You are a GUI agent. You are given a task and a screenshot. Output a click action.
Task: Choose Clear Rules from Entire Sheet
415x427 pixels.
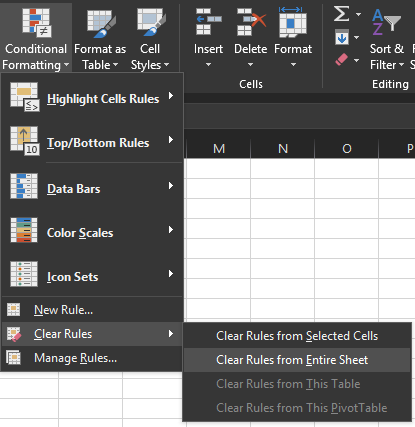pyautogui.click(x=297, y=360)
